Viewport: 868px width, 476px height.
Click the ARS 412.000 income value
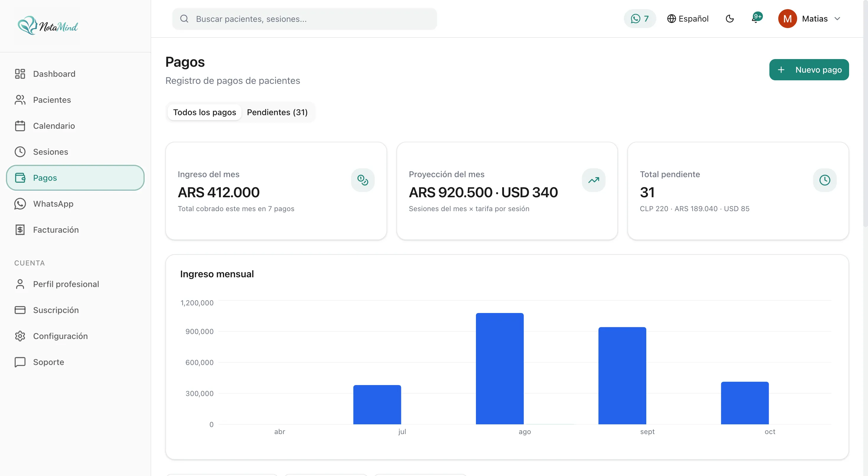219,192
